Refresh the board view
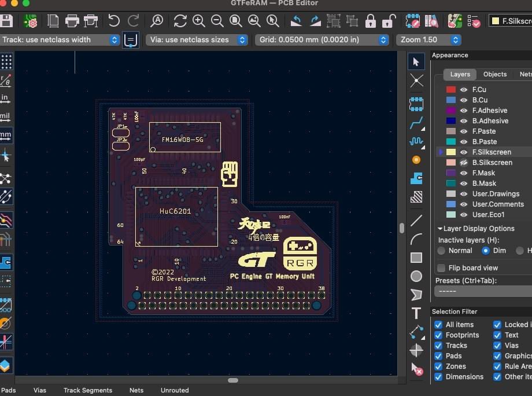Image resolution: width=532 pixels, height=396 pixels. tap(180, 21)
